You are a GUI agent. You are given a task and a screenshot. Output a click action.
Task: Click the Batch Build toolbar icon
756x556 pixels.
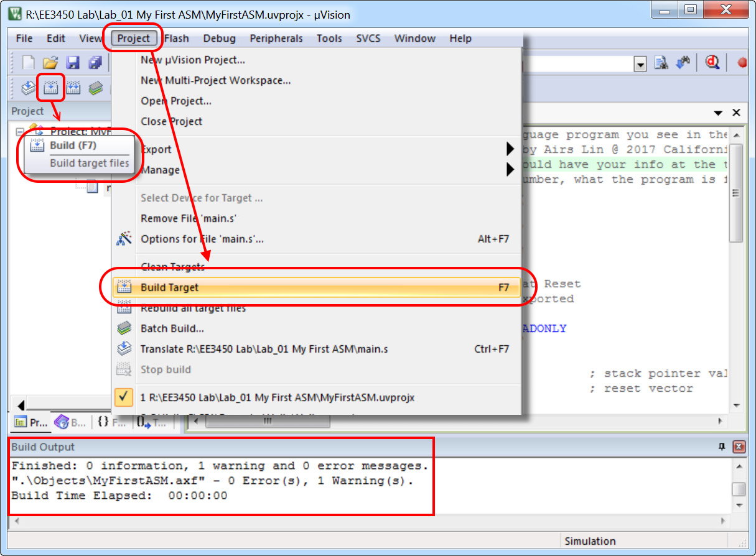[95, 88]
